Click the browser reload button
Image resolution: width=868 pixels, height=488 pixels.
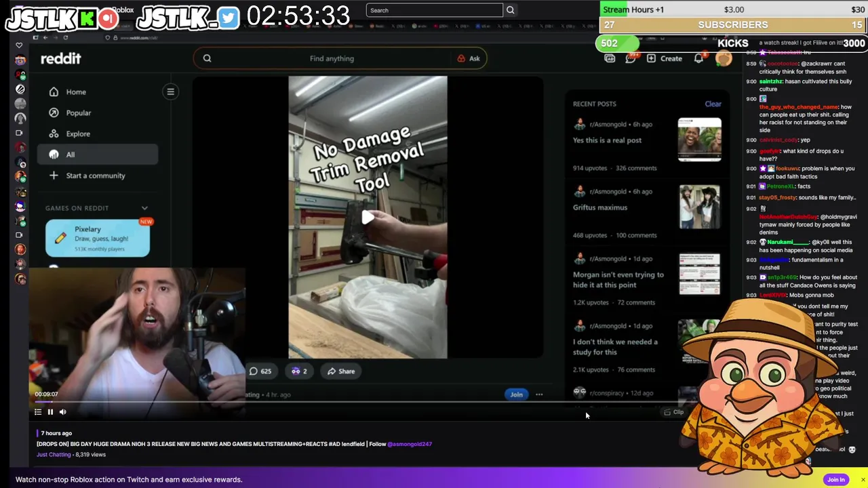point(65,37)
